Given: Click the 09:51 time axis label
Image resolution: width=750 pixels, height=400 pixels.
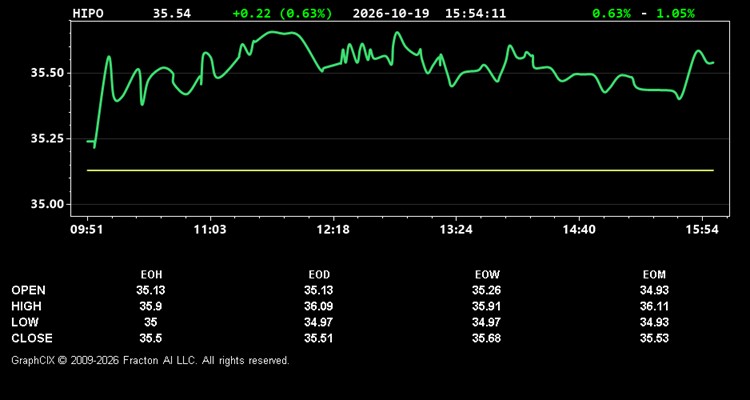Looking at the screenshot, I should coord(87,230).
